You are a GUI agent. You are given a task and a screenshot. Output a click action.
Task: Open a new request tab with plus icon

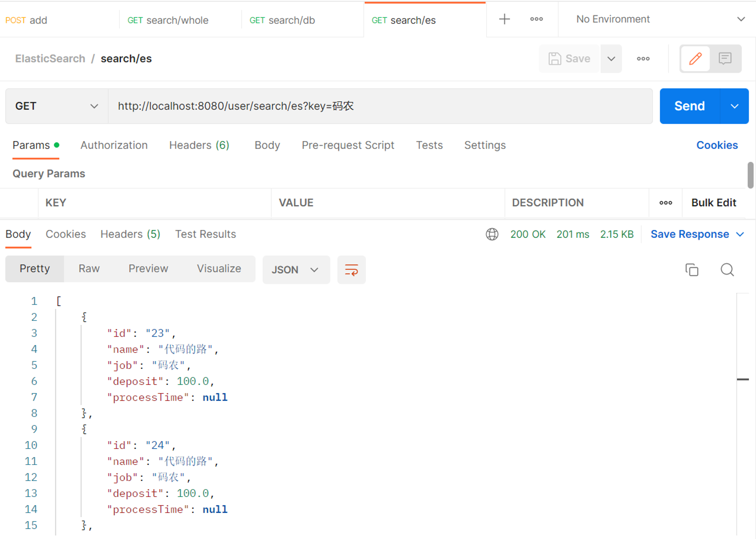point(504,19)
